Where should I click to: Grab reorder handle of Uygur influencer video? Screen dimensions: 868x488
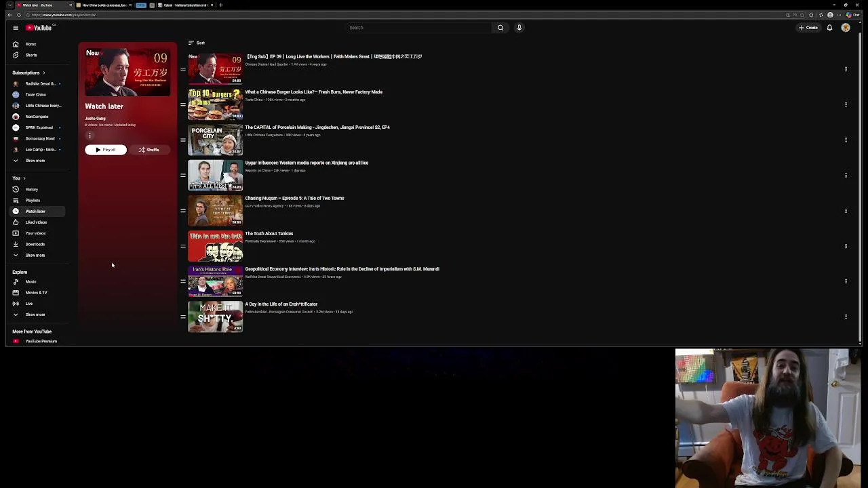tap(183, 176)
